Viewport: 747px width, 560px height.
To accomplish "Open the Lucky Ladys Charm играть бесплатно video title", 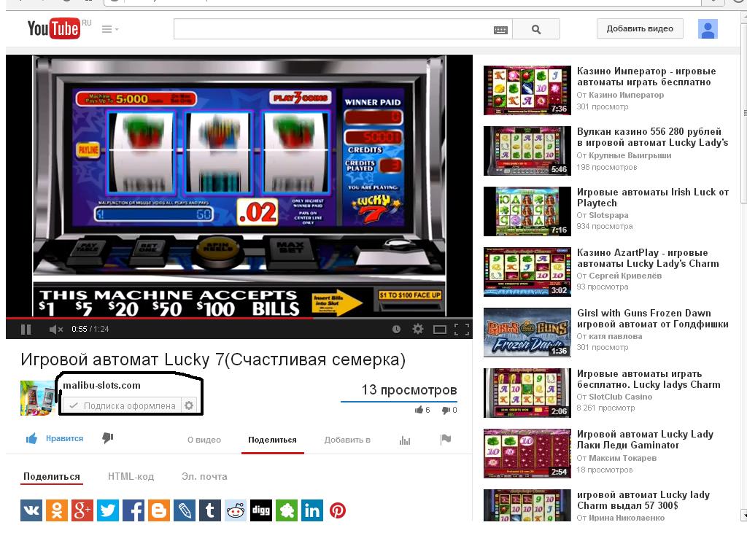I will pos(649,378).
